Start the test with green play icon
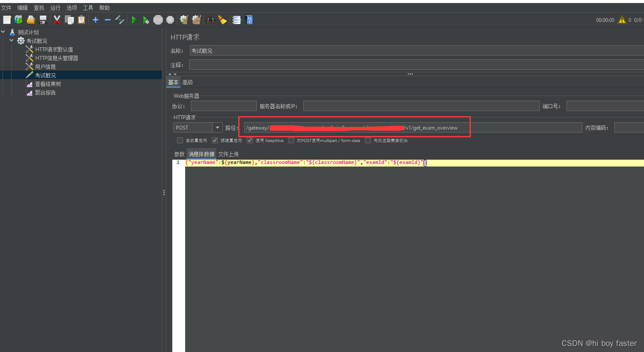Image resolution: width=644 pixels, height=352 pixels. [134, 20]
